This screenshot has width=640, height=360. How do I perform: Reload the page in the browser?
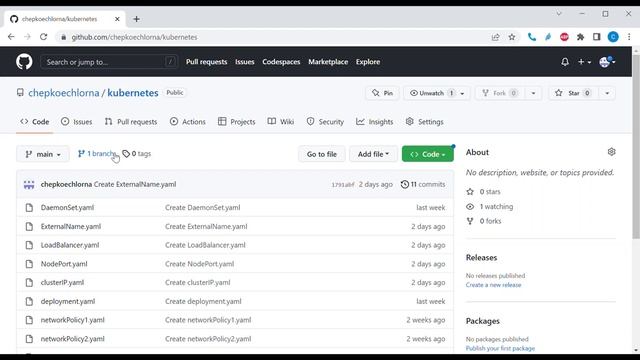tap(43, 37)
